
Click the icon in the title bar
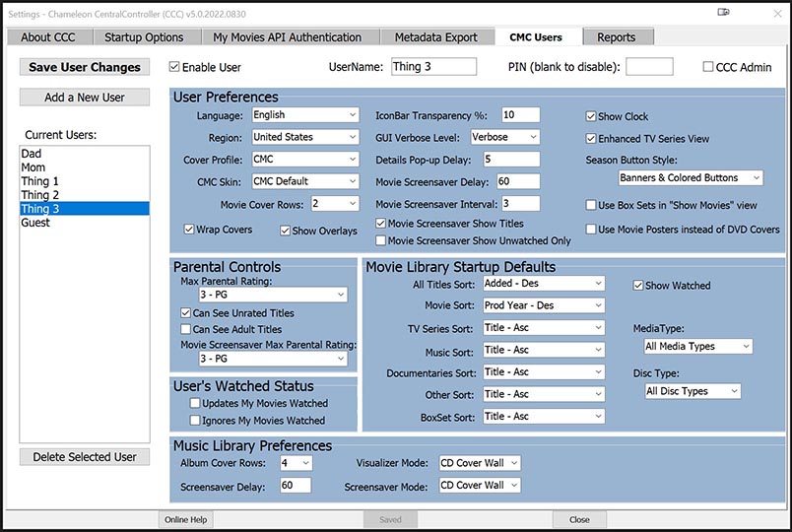click(724, 12)
